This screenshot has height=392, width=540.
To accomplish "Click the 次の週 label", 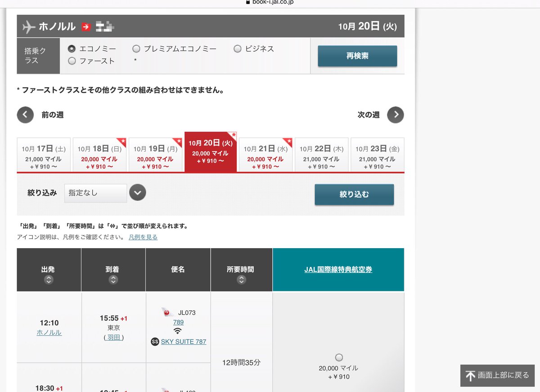I will [x=369, y=115].
